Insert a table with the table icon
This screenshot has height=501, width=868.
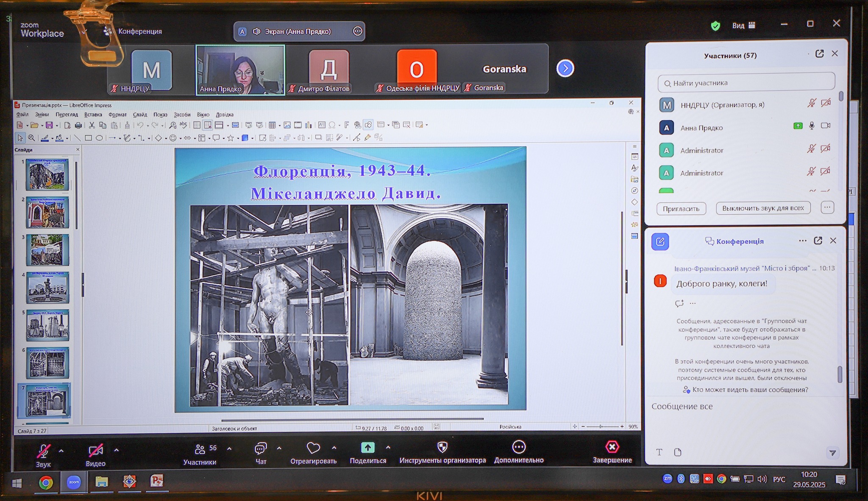click(x=272, y=125)
